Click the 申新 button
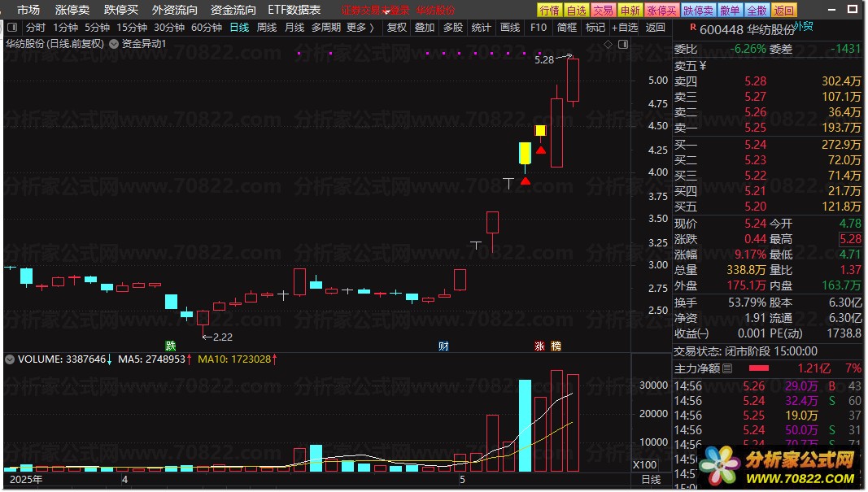Viewport: 868px width, 492px height. [x=630, y=10]
